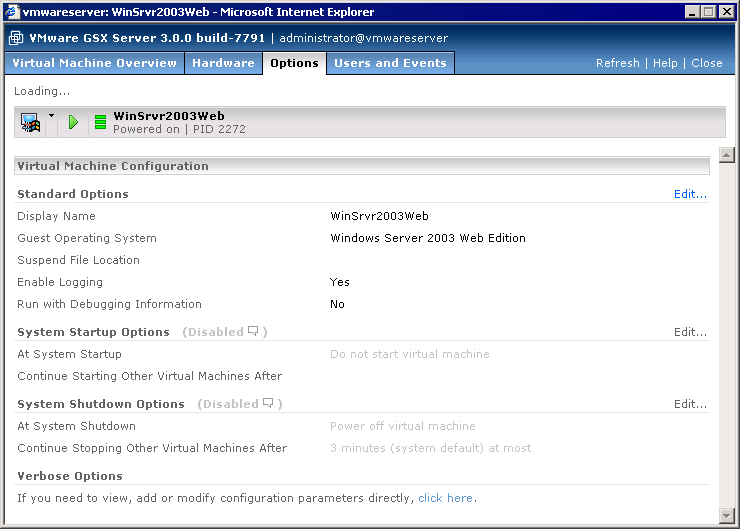Click the scrollbar down arrow
The height and width of the screenshot is (532, 745).
(x=727, y=515)
